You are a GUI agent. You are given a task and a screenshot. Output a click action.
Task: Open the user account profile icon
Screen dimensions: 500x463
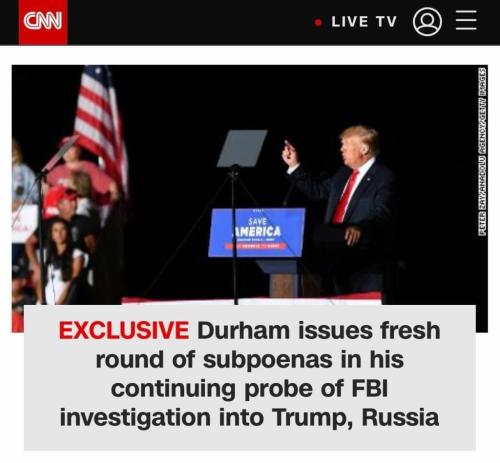pos(427,22)
